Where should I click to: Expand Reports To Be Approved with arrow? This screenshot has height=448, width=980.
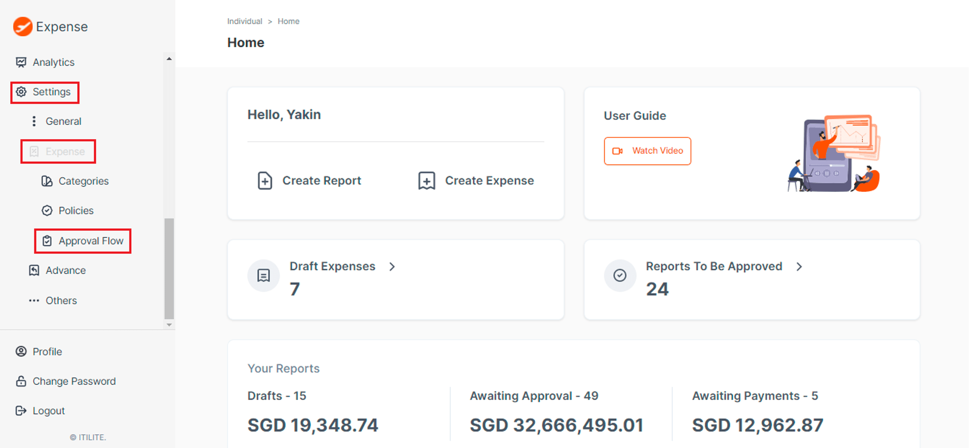[x=800, y=266]
